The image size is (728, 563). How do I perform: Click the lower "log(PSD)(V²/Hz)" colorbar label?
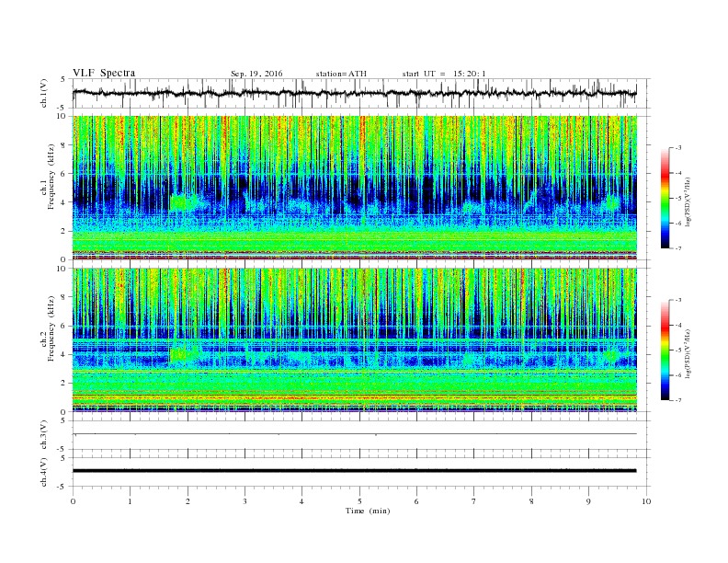[x=688, y=353]
